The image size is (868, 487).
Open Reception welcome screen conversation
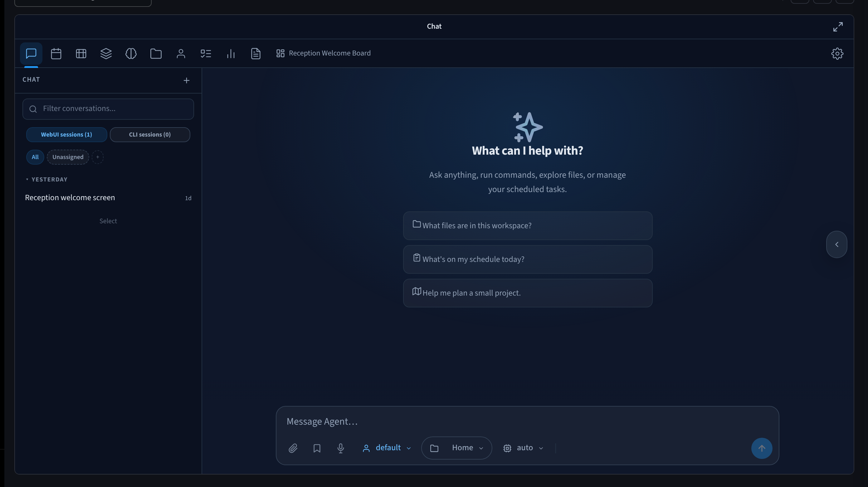coord(108,198)
